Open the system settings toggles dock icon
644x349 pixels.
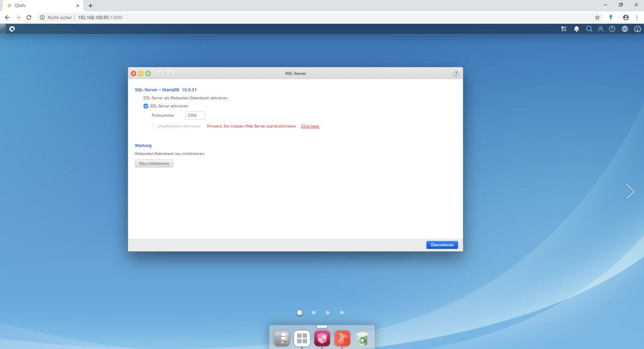tap(282, 339)
